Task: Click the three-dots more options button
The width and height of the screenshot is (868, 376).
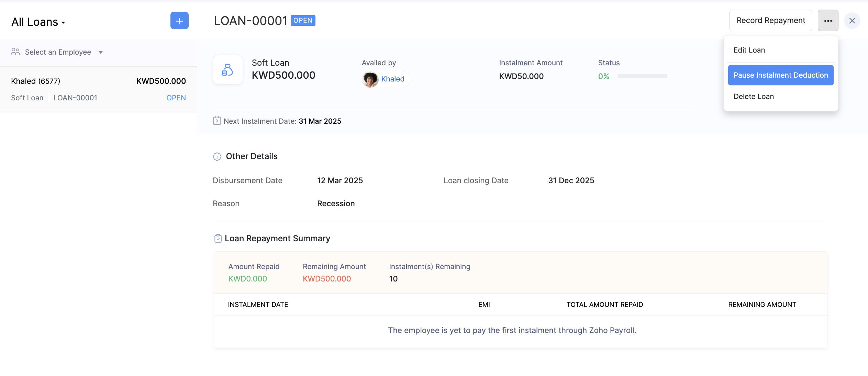Action: [828, 21]
